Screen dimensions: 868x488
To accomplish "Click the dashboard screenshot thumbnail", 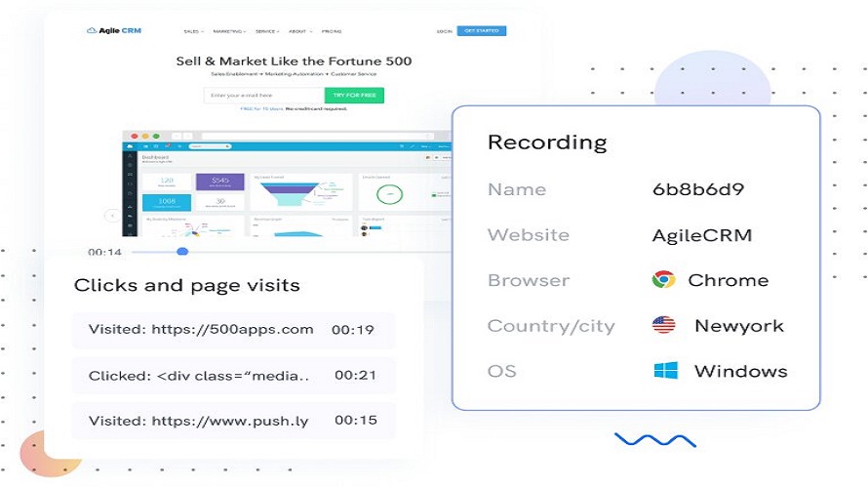I will point(287,183).
